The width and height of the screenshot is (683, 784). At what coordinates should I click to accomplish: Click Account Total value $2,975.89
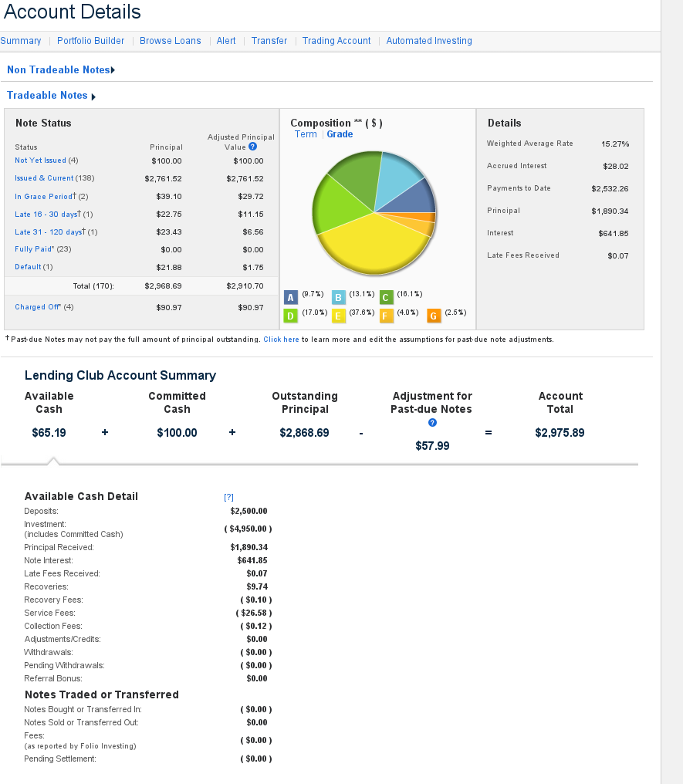pyautogui.click(x=560, y=432)
